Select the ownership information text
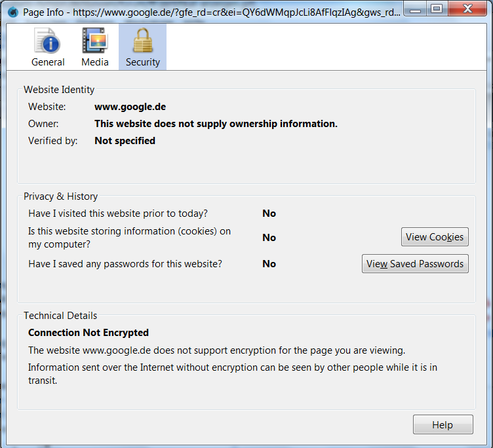This screenshot has width=493, height=448. [x=216, y=124]
